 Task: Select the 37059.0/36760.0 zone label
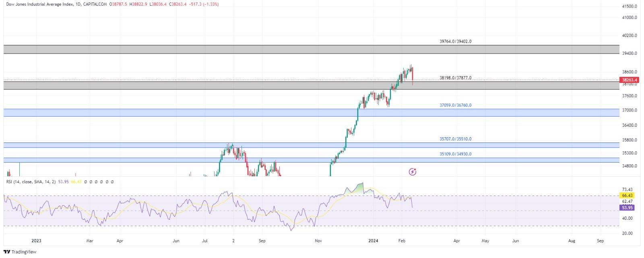point(455,105)
